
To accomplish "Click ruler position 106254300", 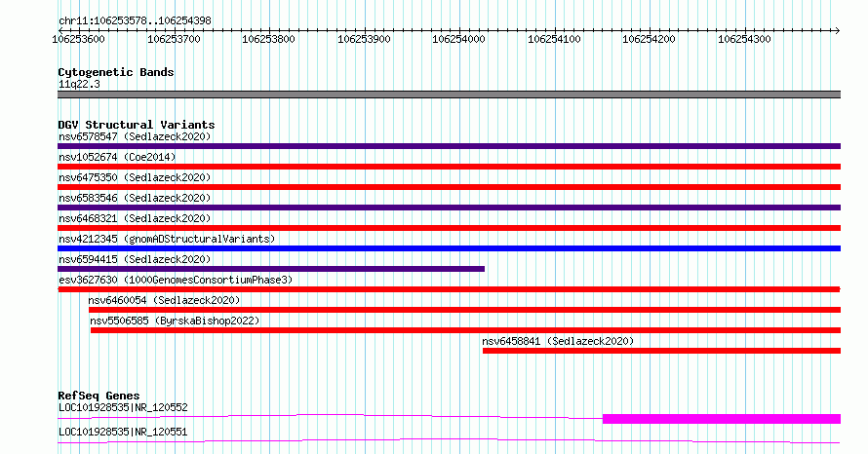I will coord(744,39).
